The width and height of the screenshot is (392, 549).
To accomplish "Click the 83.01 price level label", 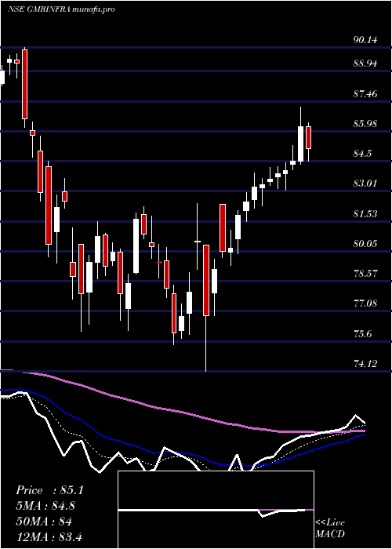I will [x=365, y=184].
